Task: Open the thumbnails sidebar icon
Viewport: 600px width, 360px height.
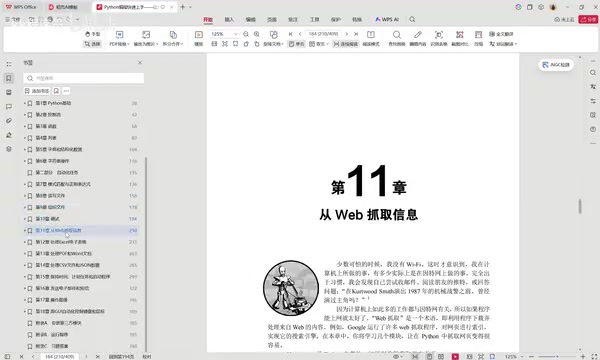Action: tap(9, 93)
